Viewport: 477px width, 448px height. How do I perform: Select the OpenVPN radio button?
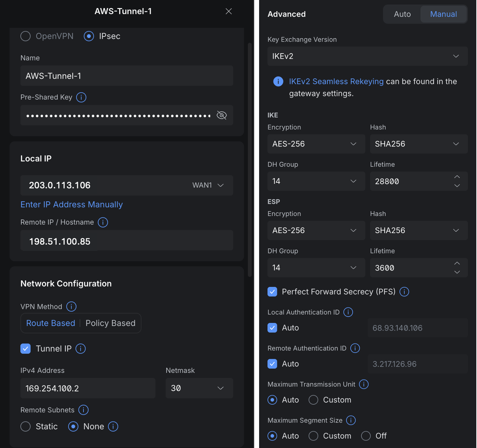(25, 36)
